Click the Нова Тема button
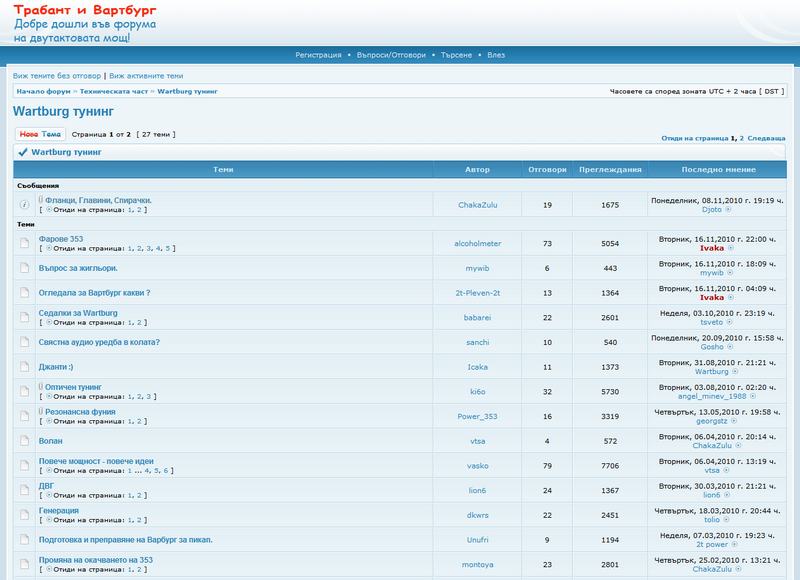This screenshot has width=800, height=580. (40, 134)
